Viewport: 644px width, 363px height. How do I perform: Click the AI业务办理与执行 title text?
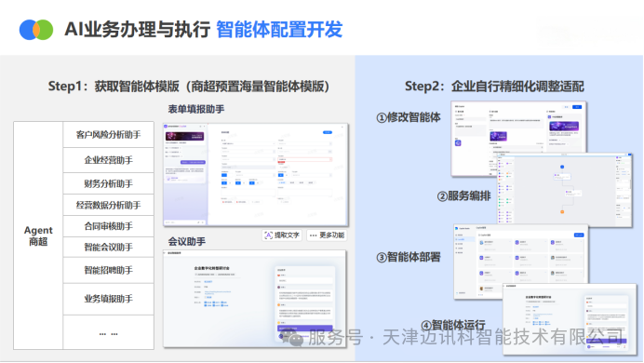pyautogui.click(x=137, y=30)
